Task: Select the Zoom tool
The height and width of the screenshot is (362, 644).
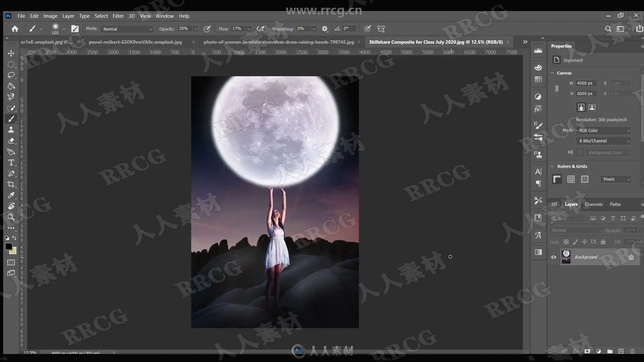Action: pyautogui.click(x=11, y=217)
